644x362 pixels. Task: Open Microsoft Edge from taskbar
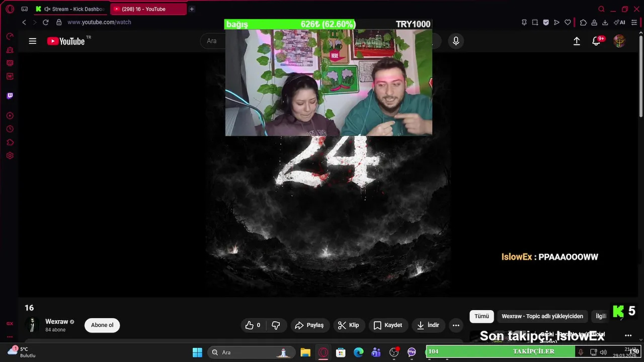pos(358,352)
